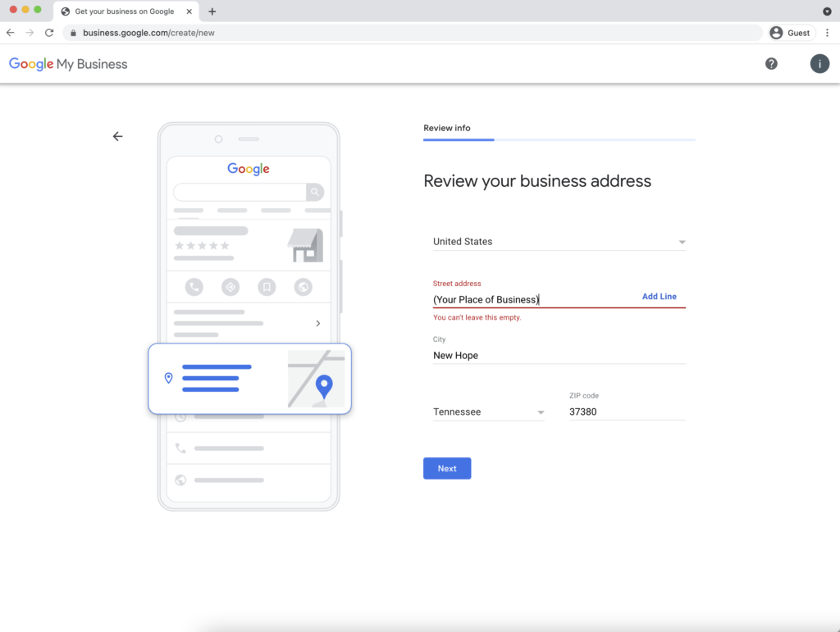Click the Review your business address heading
The height and width of the screenshot is (632, 840).
[x=537, y=181]
